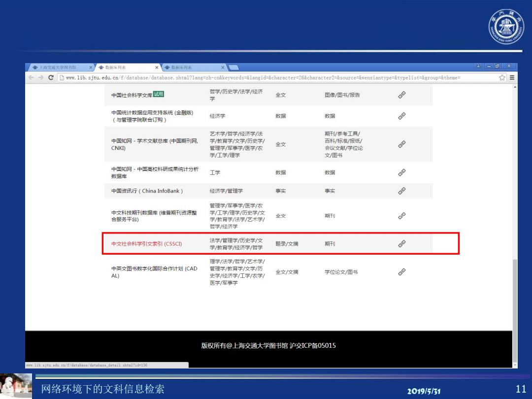Select 全文 cell in the CNKI row
The height and width of the screenshot is (399, 532).
281,144
